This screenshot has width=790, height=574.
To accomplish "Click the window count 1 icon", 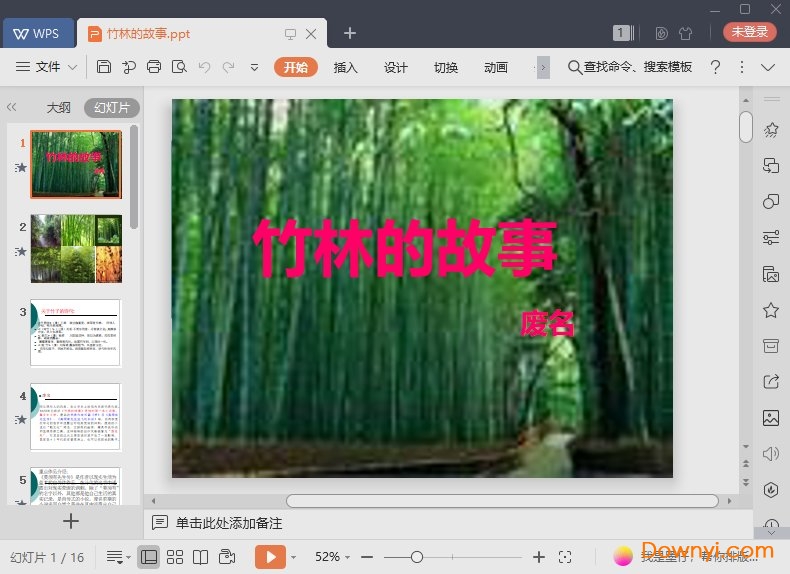I will 623,33.
